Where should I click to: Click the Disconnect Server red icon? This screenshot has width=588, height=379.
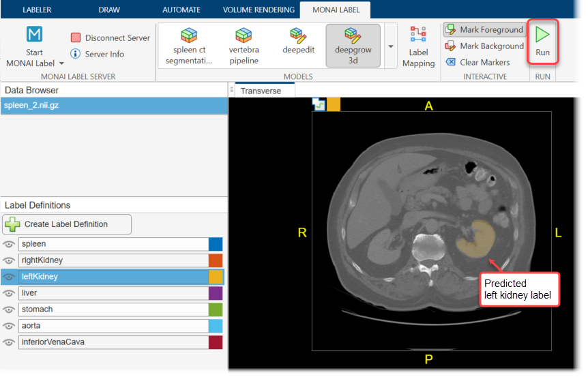coord(75,37)
